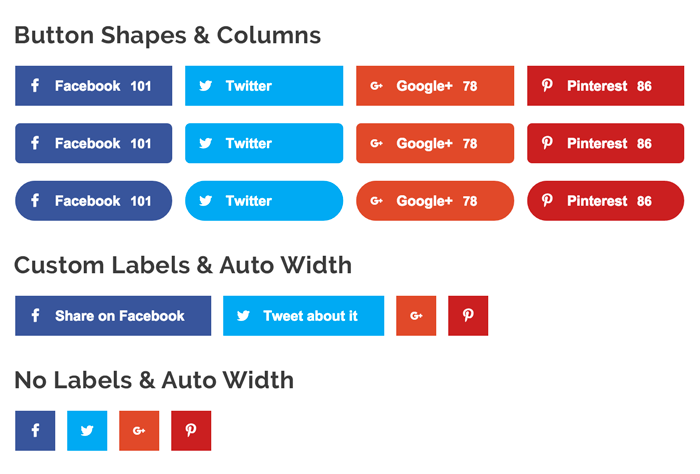700x474 pixels.
Task: Click the icon-only Pinterest button in No Labels row
Action: [191, 431]
